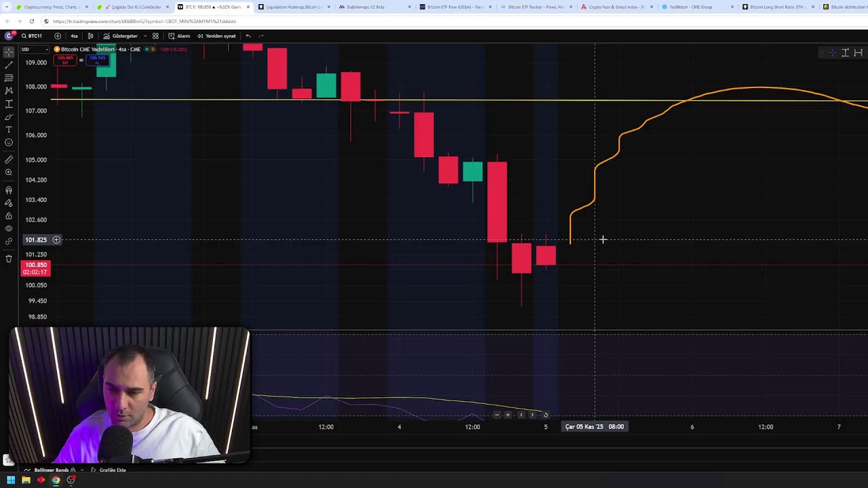Select the patterns drawing tool
This screenshot has width=868, height=488.
[x=9, y=91]
